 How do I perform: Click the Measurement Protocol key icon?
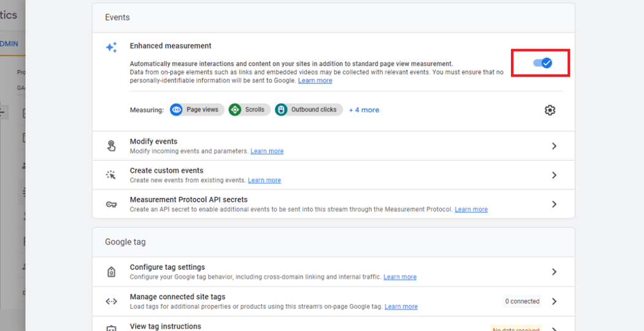[111, 204]
